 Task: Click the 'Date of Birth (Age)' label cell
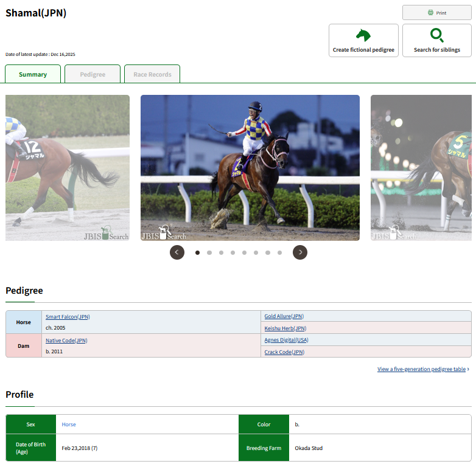[30, 448]
